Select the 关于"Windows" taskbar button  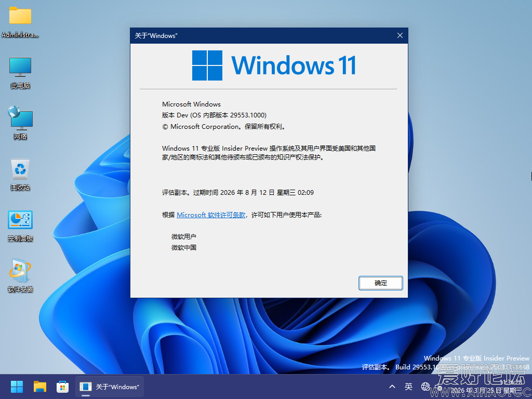tap(109, 387)
